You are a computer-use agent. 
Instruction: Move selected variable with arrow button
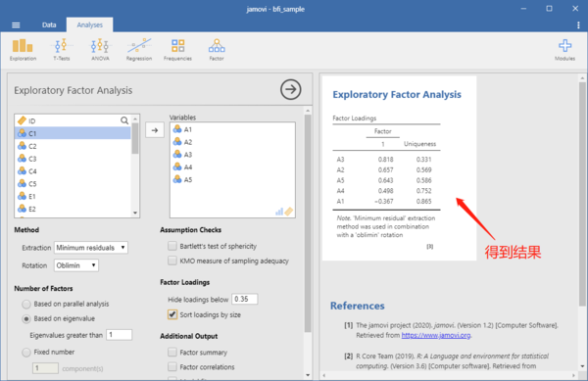[x=155, y=130]
